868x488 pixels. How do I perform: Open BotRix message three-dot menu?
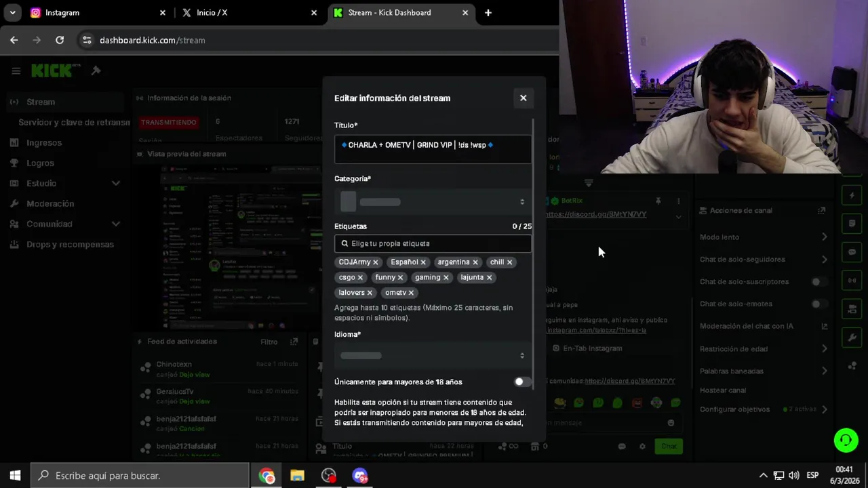point(679,201)
